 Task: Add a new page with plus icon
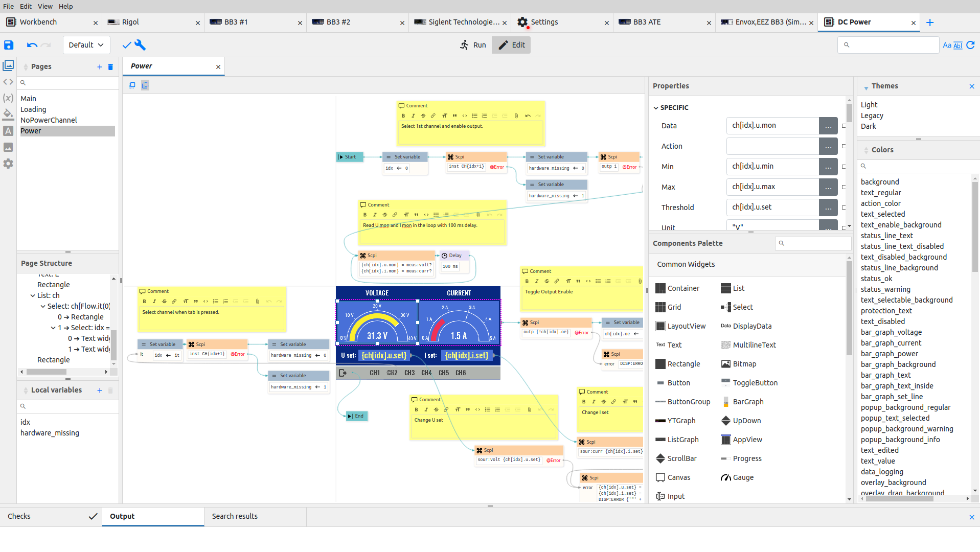(100, 67)
